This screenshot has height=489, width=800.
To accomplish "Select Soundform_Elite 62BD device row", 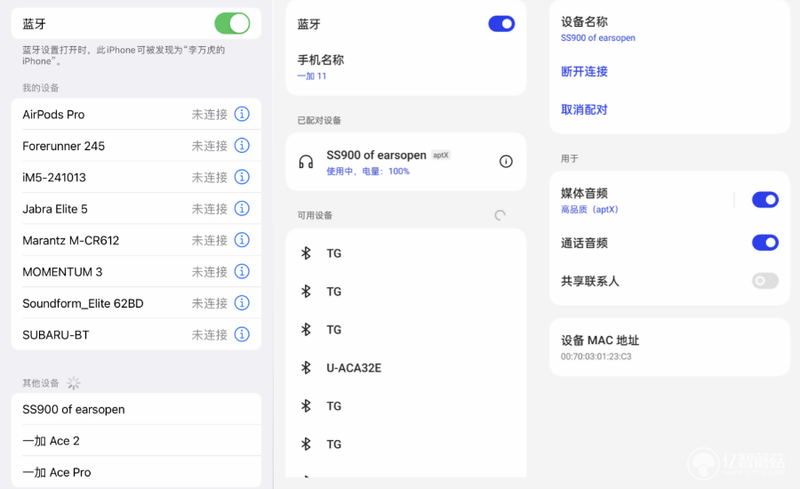I will (136, 303).
